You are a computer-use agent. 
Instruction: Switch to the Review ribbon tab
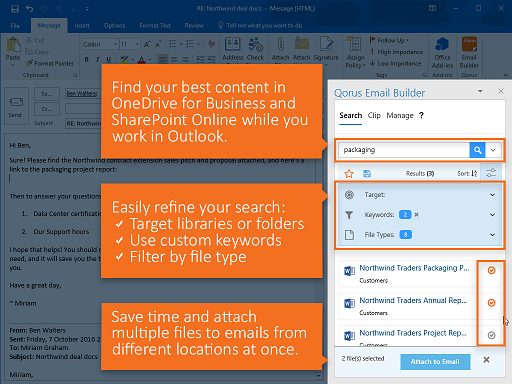[x=194, y=26]
